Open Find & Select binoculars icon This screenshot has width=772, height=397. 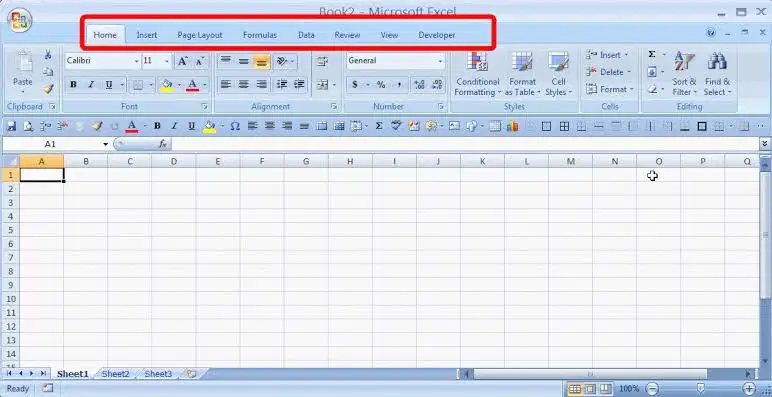(x=717, y=74)
